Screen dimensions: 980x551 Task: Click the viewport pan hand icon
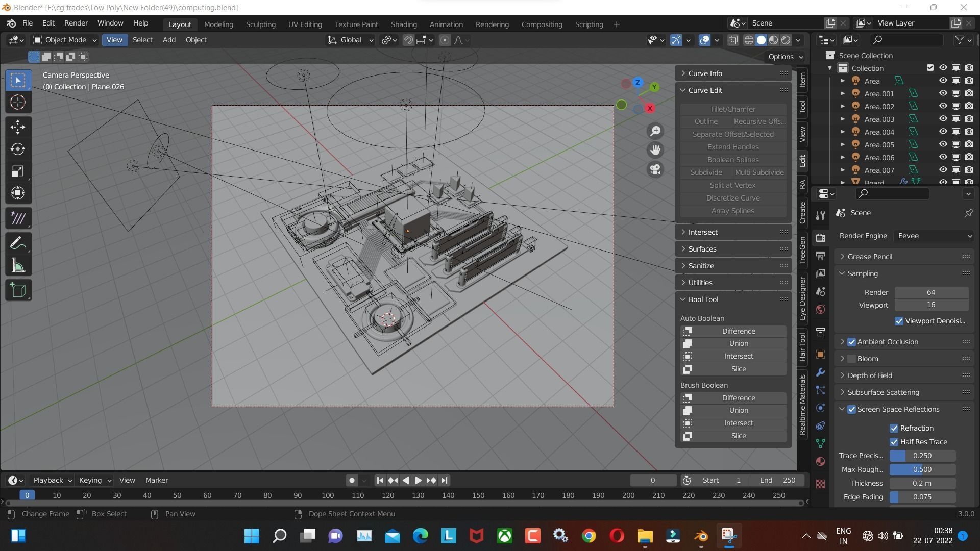(x=655, y=150)
